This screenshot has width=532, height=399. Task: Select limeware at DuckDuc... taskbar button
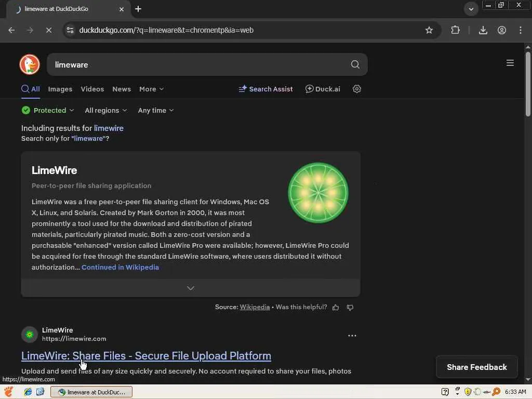click(x=91, y=392)
